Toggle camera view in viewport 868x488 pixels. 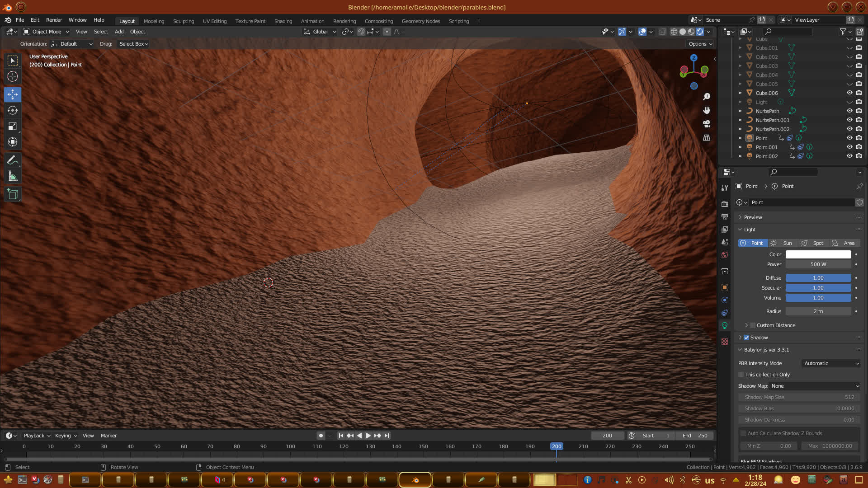point(707,124)
